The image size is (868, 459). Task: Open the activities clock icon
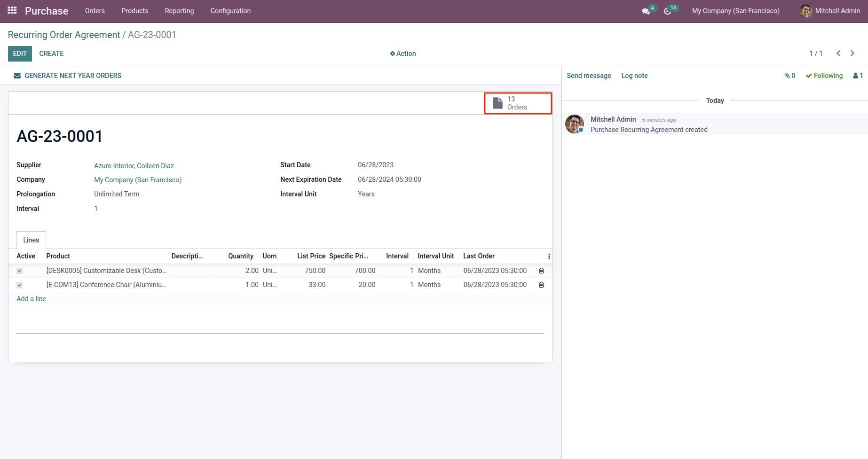(x=667, y=11)
